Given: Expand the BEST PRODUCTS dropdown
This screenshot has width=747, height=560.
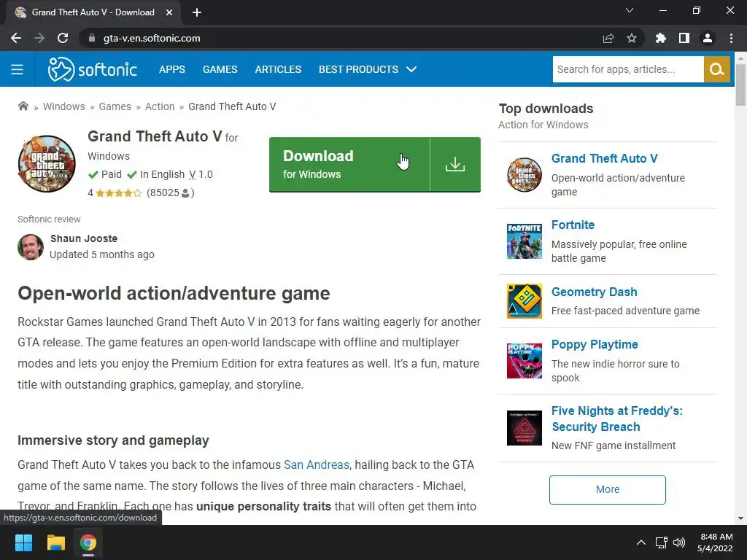Looking at the screenshot, I should coord(368,69).
